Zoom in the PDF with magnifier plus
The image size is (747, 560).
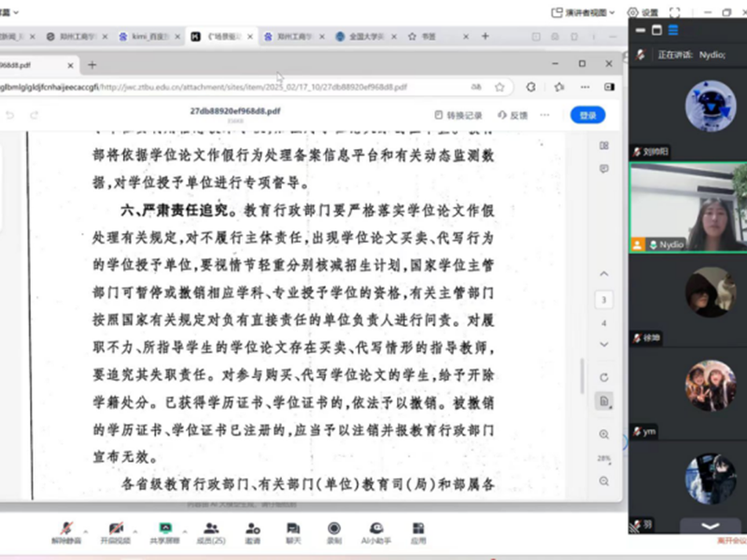click(x=604, y=435)
